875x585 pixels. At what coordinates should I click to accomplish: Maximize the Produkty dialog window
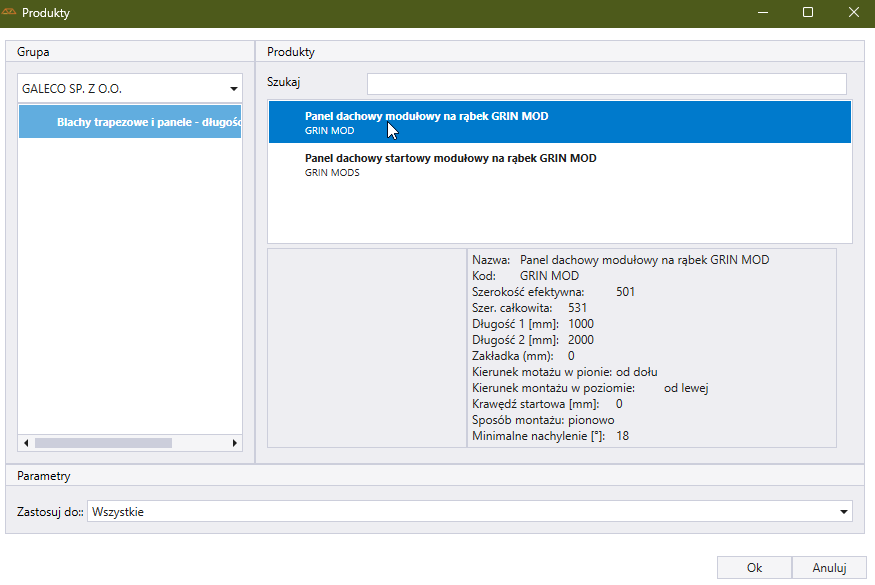pyautogui.click(x=808, y=13)
